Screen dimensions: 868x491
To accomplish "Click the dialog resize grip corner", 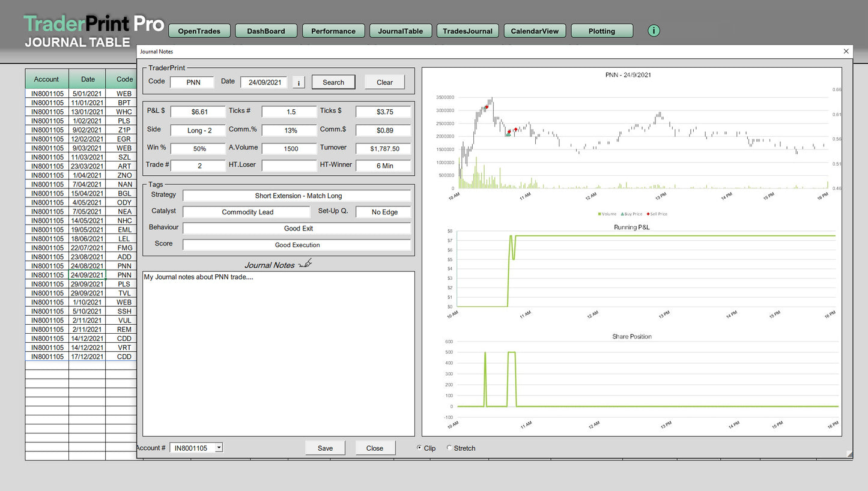I will (x=849, y=454).
